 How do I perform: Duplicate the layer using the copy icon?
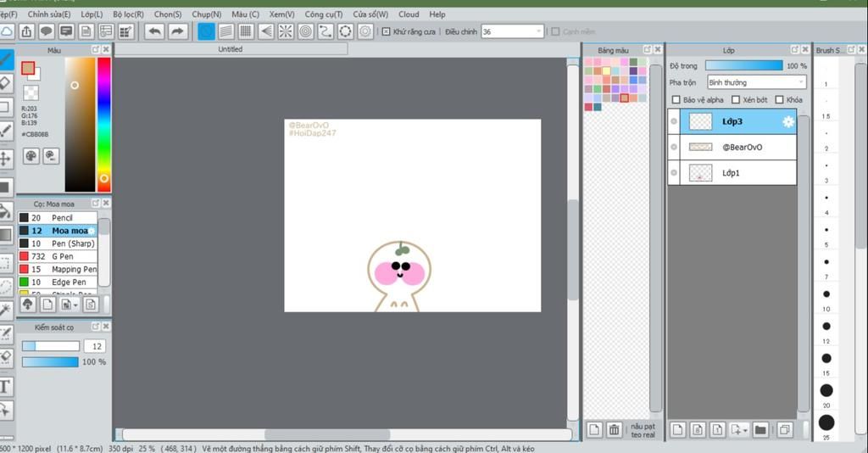tap(784, 429)
